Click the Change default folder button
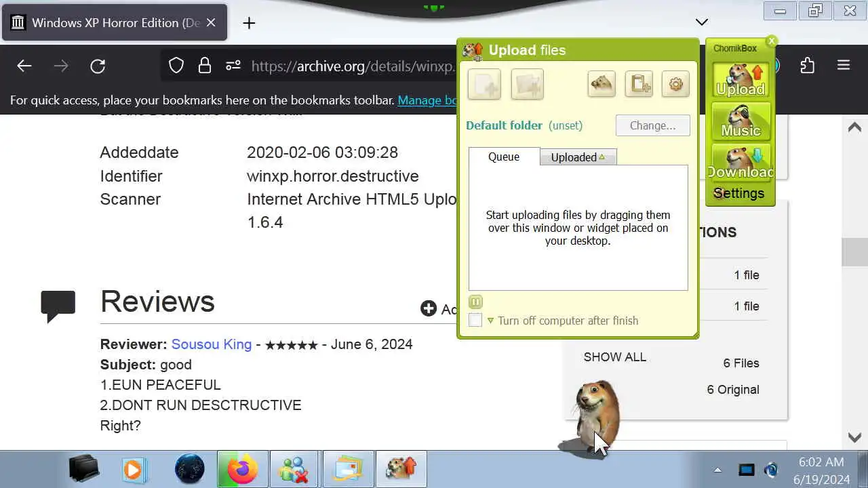The width and height of the screenshot is (868, 488). 652,125
